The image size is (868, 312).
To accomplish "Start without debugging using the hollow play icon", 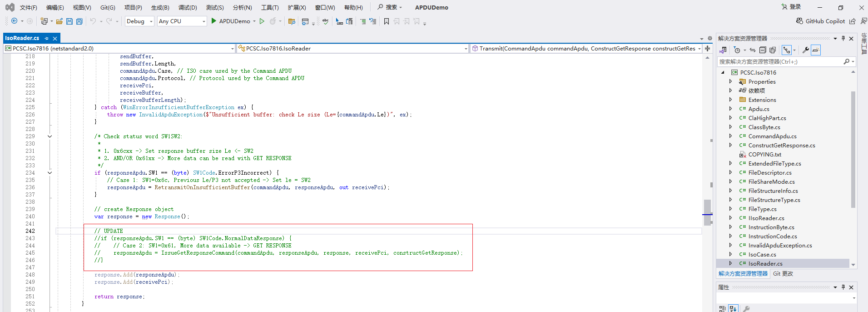I will click(x=262, y=21).
